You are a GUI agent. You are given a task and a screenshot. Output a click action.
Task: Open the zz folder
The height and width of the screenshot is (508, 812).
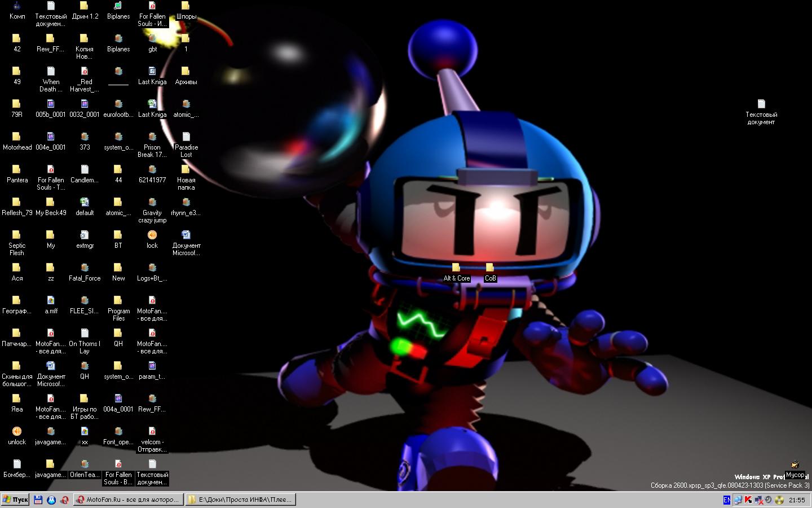coord(51,272)
